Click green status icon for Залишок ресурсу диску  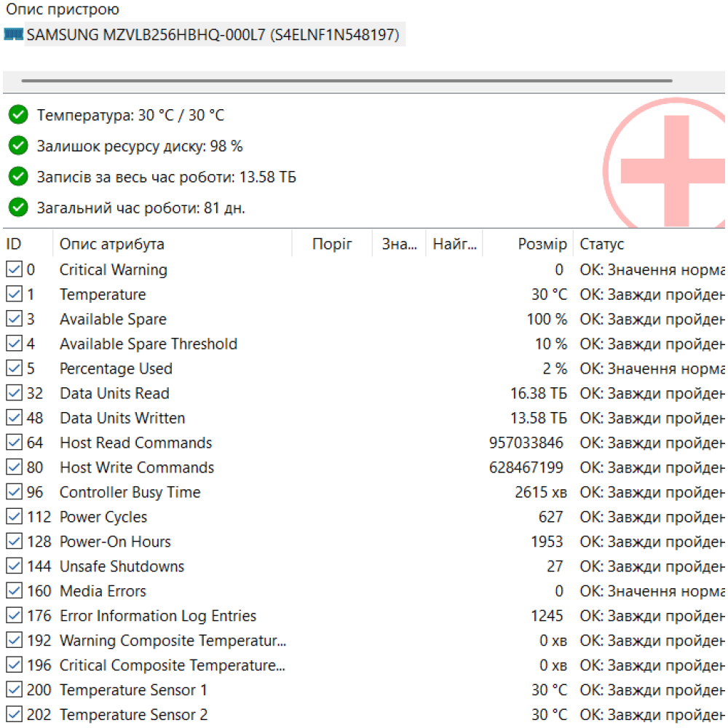point(18,146)
